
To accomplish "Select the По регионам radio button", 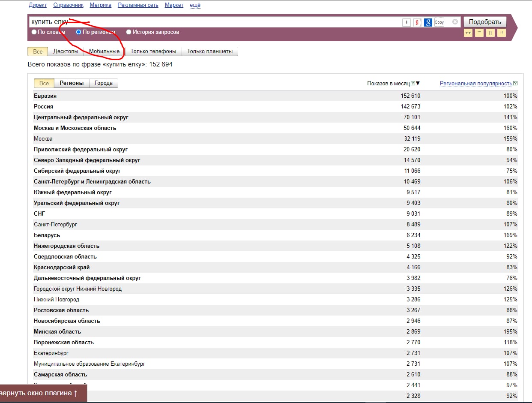I will [78, 32].
